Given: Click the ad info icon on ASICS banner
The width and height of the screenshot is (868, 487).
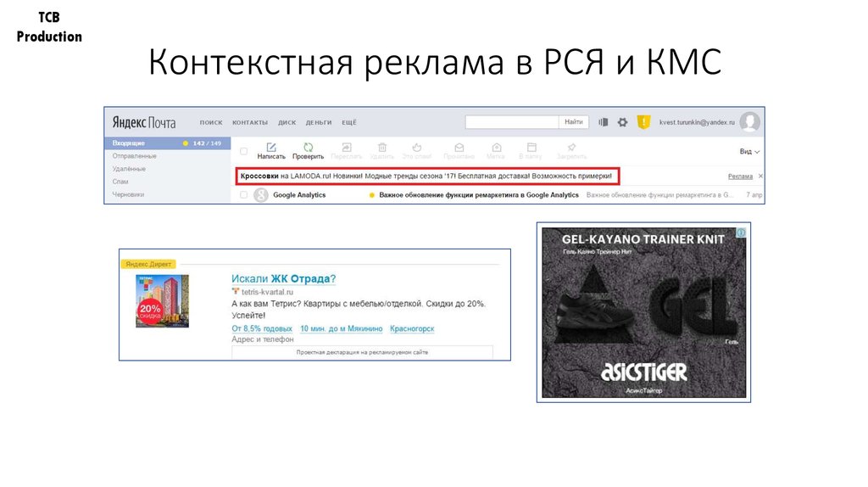Looking at the screenshot, I should [x=740, y=232].
